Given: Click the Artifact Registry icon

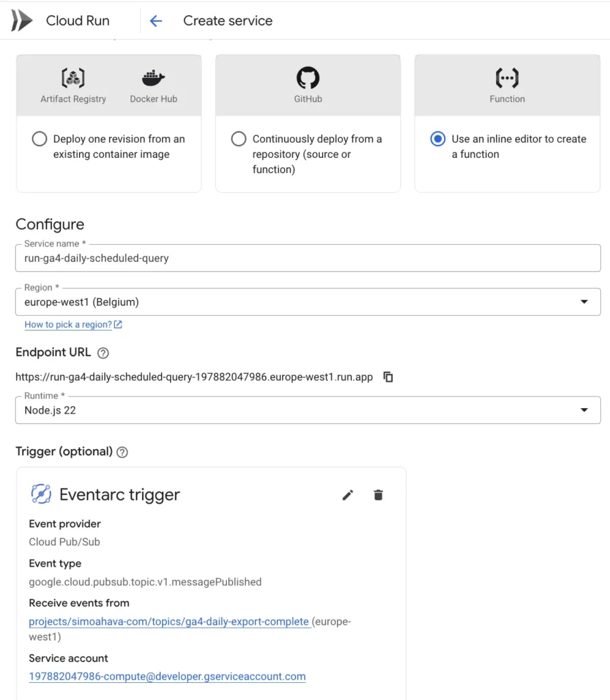Looking at the screenshot, I should pos(73,78).
